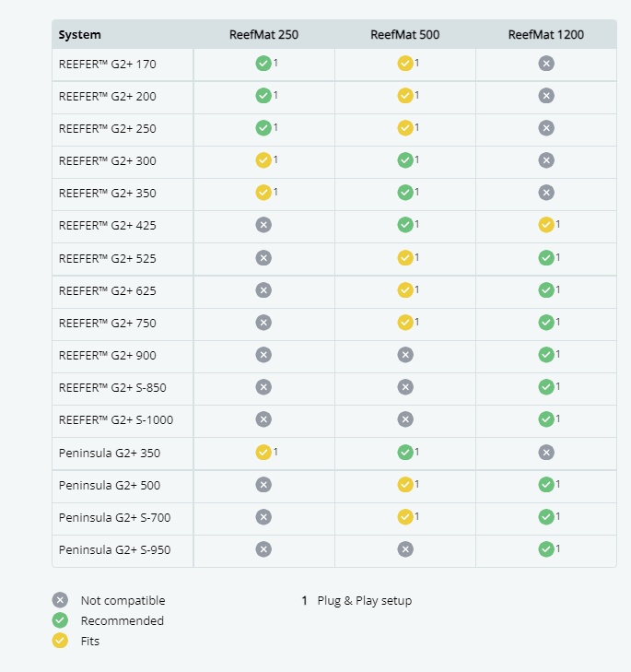Click yellow check for REEFER G2+ 200 ReefMat 500
Image resolution: width=631 pixels, height=672 pixels.
(404, 96)
